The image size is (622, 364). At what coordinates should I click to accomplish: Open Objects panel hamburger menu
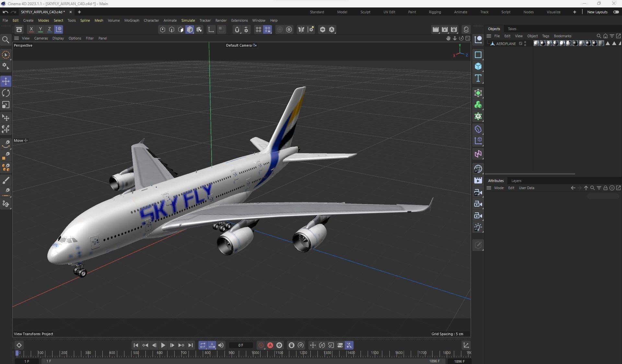pos(489,36)
